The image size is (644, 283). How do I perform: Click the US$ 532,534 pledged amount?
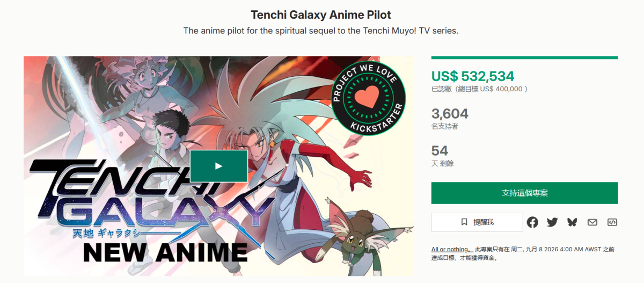point(473,76)
